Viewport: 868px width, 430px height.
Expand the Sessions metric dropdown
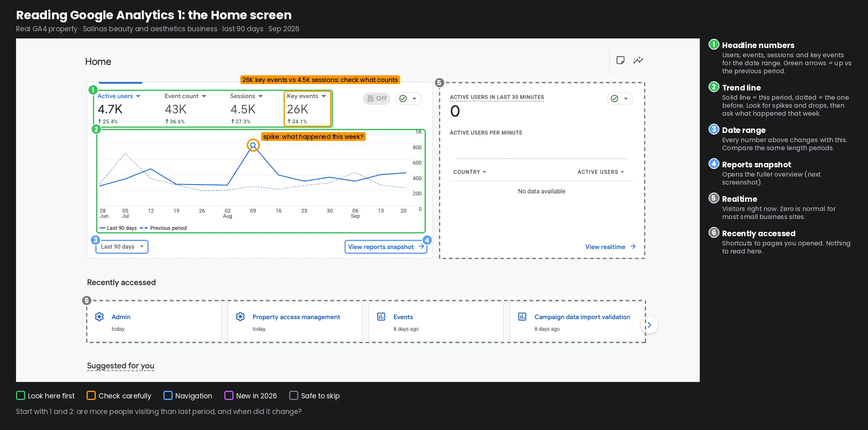(x=260, y=96)
